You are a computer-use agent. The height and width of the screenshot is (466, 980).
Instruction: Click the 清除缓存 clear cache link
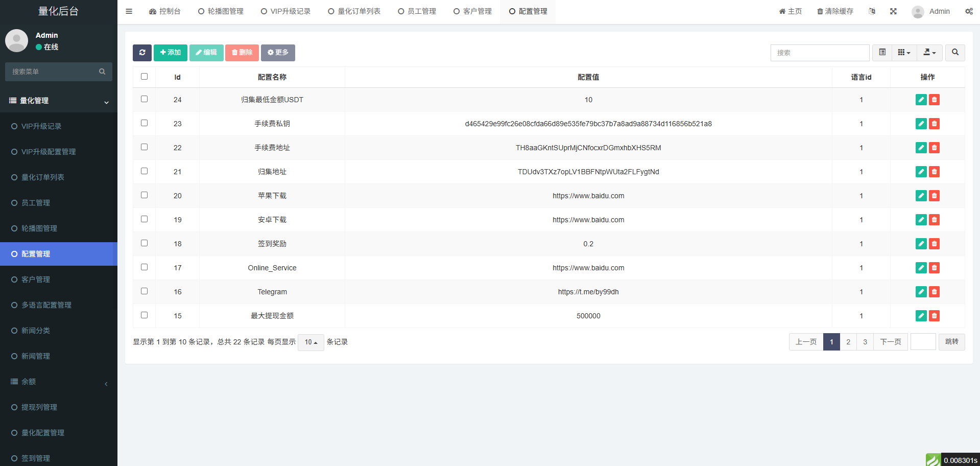coord(835,11)
